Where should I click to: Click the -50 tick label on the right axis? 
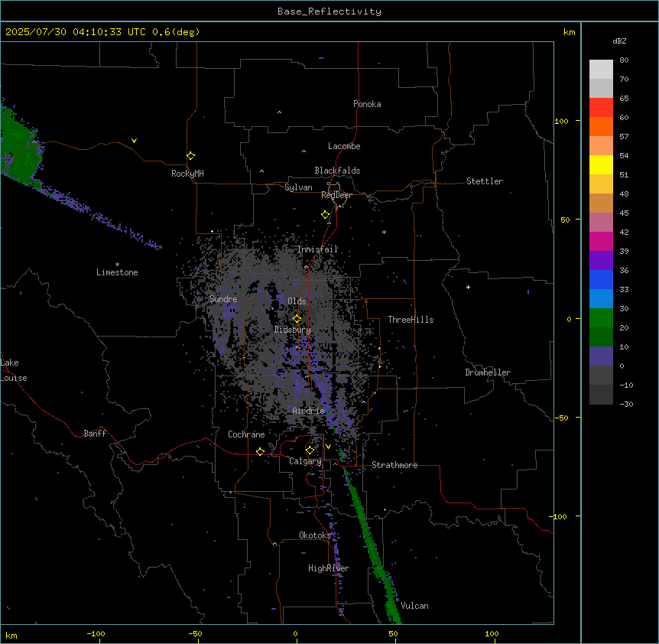561,418
